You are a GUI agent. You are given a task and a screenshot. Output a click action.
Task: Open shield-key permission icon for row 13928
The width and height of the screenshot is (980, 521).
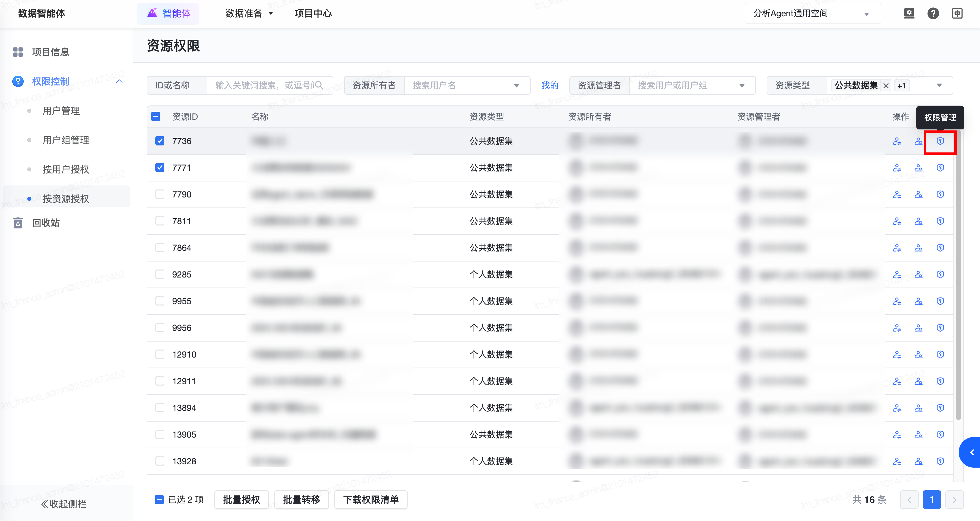point(940,461)
